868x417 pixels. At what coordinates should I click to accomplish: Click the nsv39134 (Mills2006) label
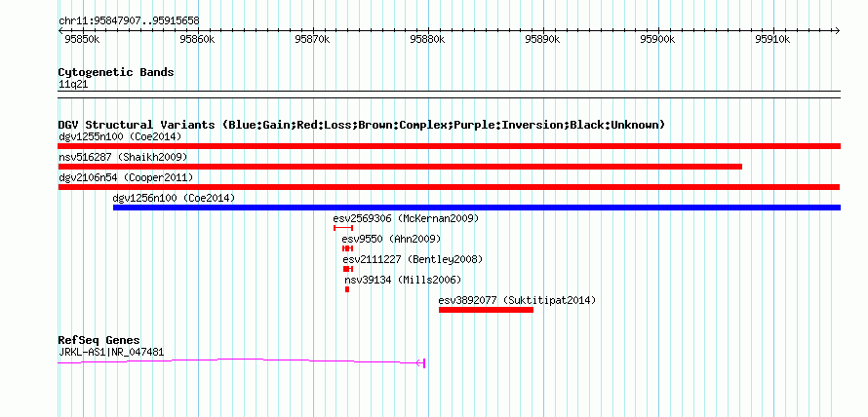pos(403,280)
